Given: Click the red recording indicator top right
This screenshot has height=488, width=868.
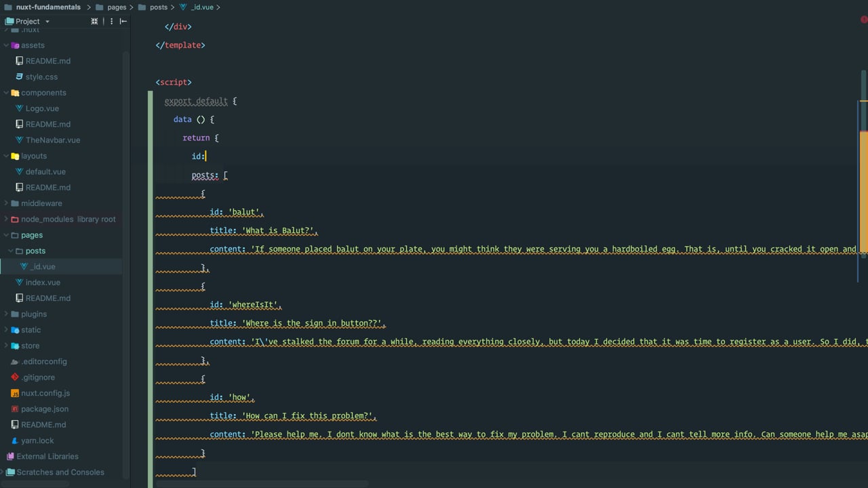Looking at the screenshot, I should (x=865, y=20).
